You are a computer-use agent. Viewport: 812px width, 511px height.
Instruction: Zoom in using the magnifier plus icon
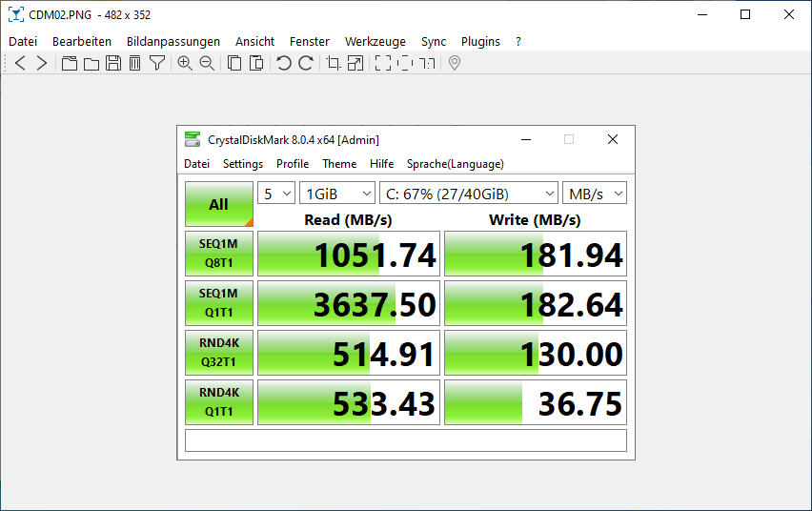pyautogui.click(x=185, y=63)
